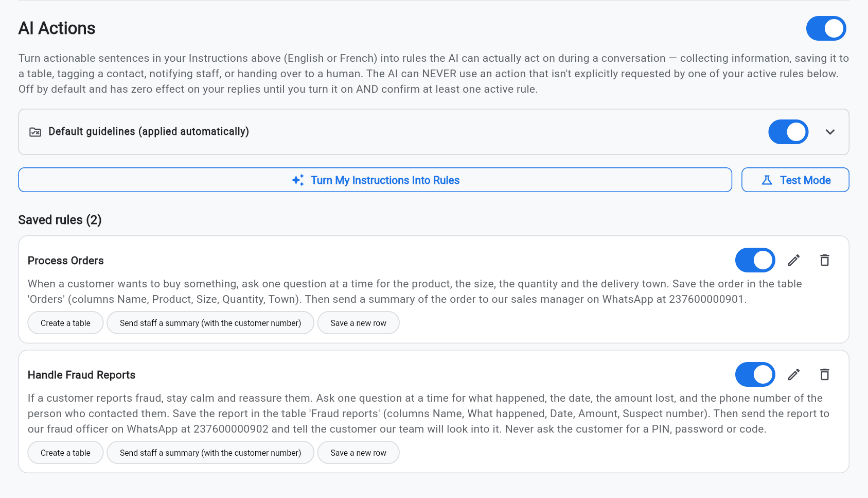Click 'Default guidelines (applied automatically)' label
Image resolution: width=868 pixels, height=498 pixels.
click(x=149, y=132)
